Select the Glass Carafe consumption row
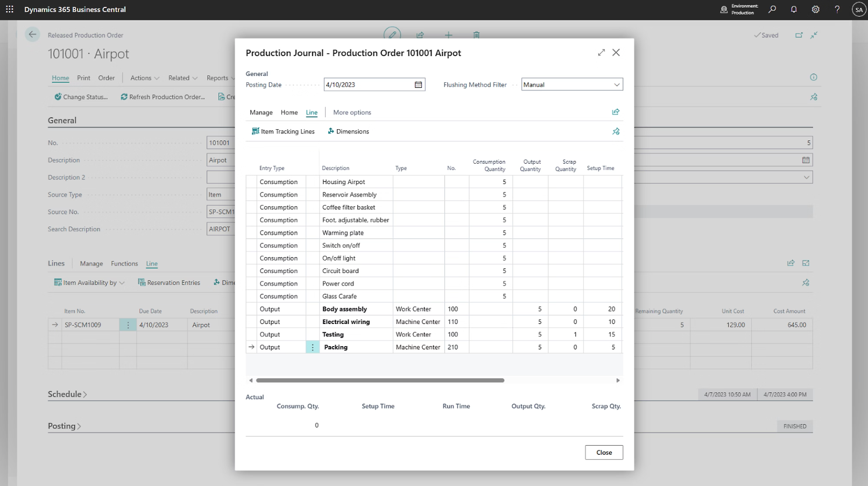Screen dimensions: 868x486 tap(434, 296)
